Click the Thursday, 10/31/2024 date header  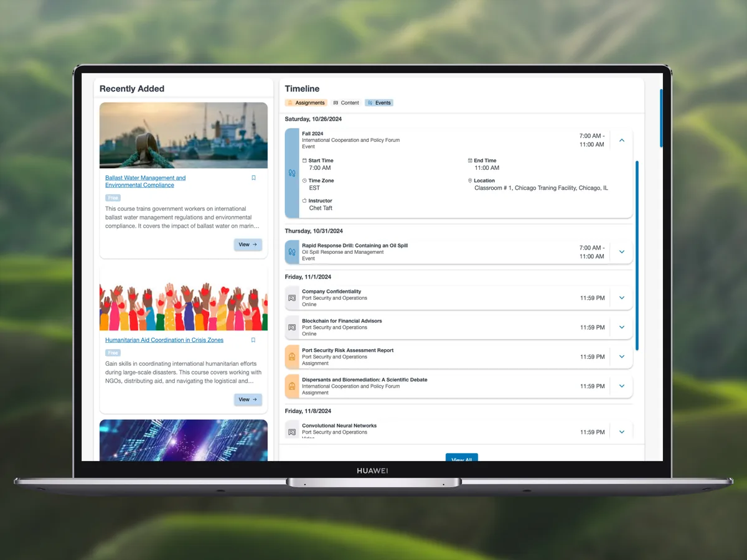click(314, 231)
